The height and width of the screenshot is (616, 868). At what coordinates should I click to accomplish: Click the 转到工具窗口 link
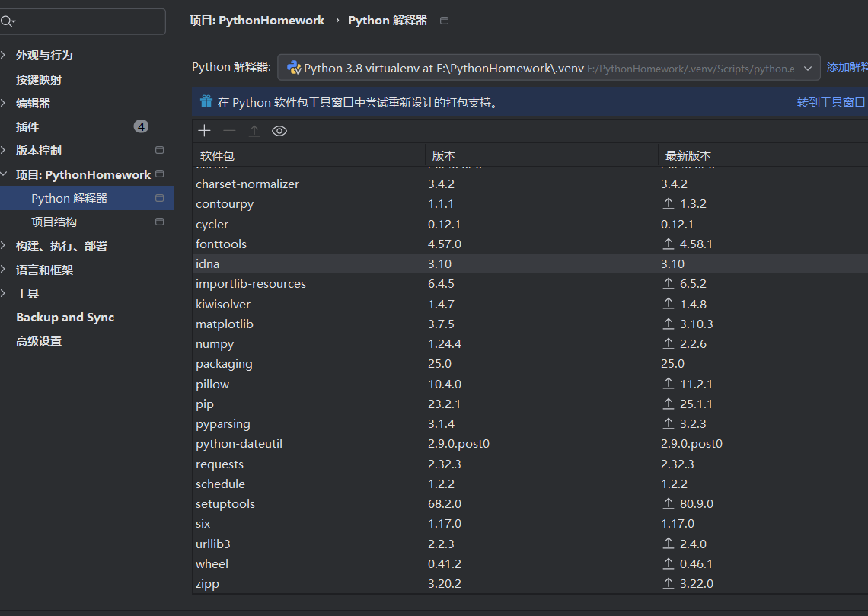click(x=831, y=102)
